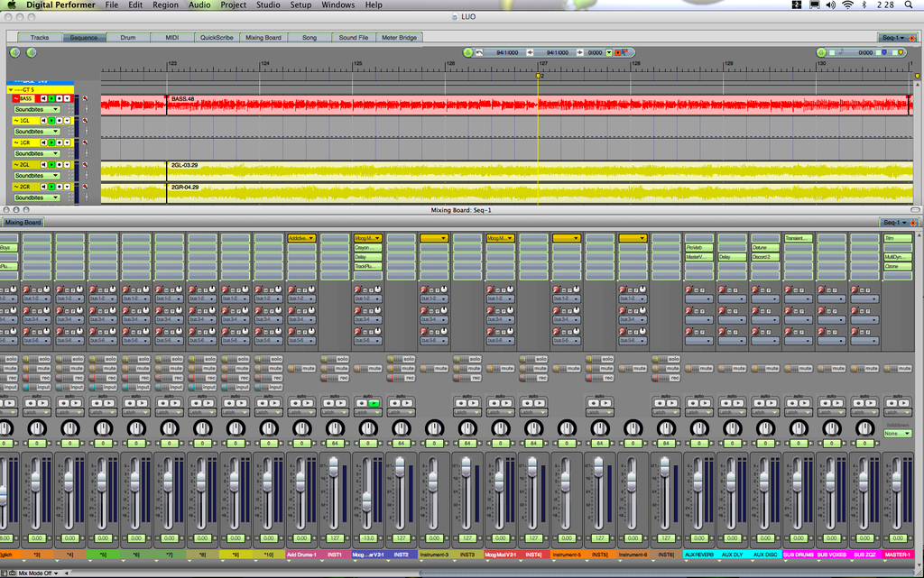Click the record-enable button on track 2GR

59,187
